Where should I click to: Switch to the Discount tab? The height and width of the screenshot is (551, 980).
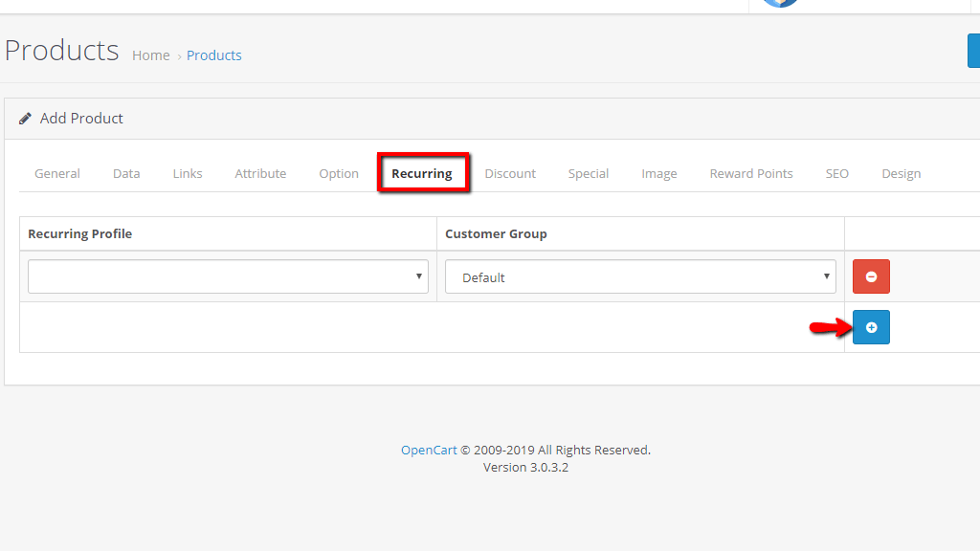[510, 173]
